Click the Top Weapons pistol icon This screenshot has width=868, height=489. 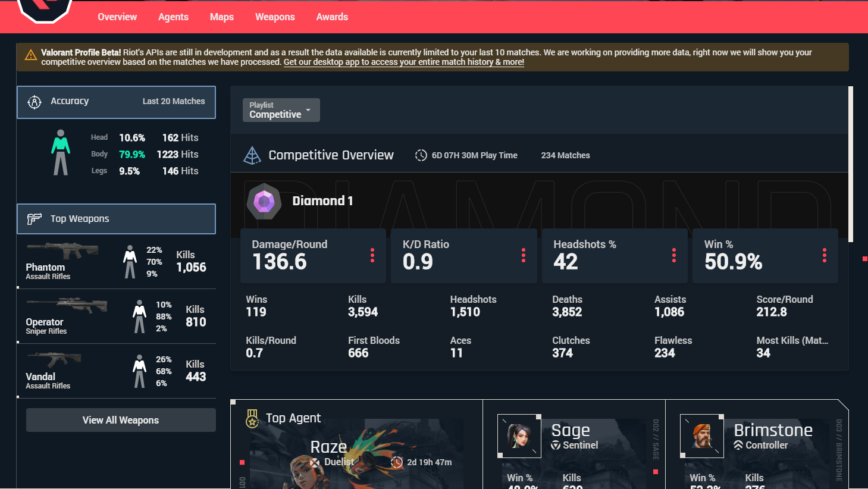35,218
